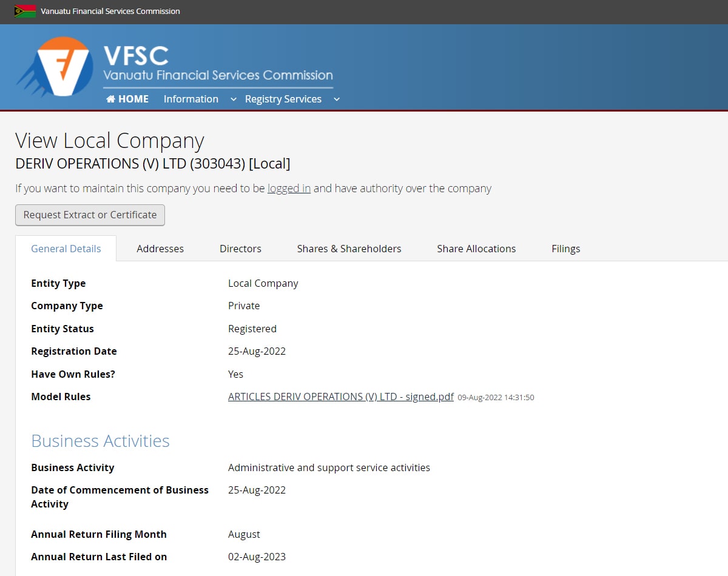Open the Directors tab

tap(240, 249)
